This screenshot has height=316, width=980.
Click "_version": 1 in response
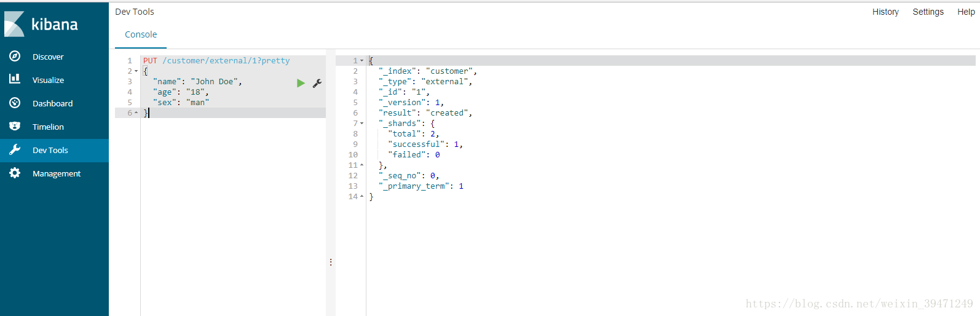[411, 103]
